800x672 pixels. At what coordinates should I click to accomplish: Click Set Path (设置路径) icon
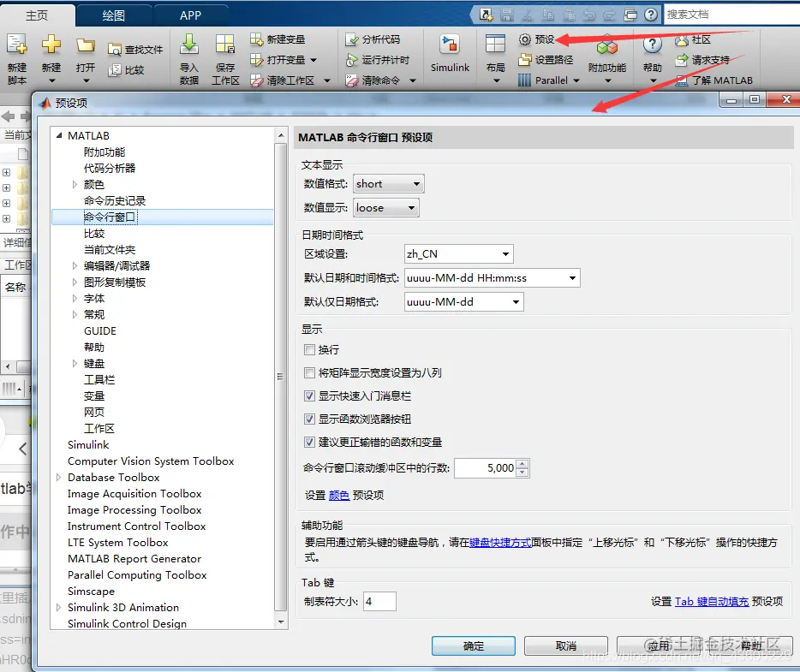(525, 60)
